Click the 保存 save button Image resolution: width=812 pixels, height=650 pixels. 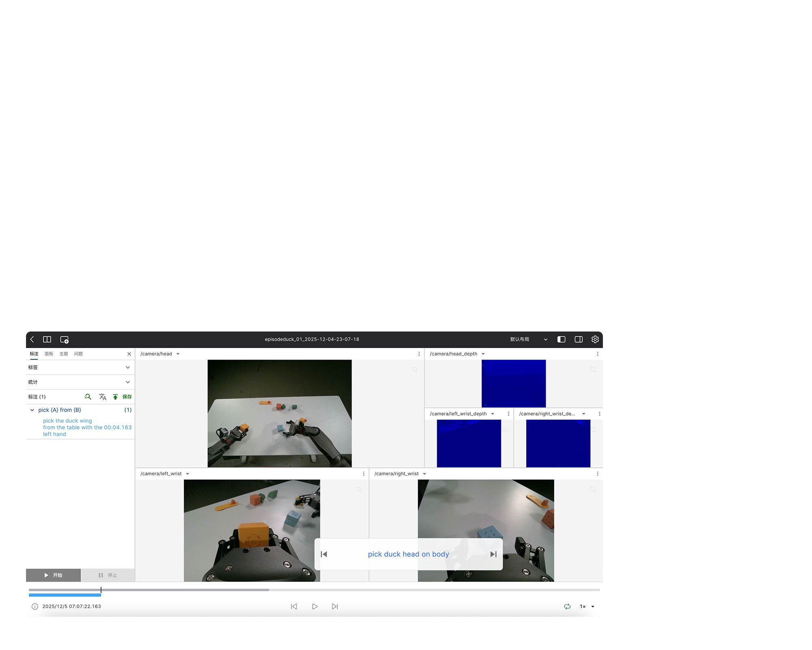point(127,397)
